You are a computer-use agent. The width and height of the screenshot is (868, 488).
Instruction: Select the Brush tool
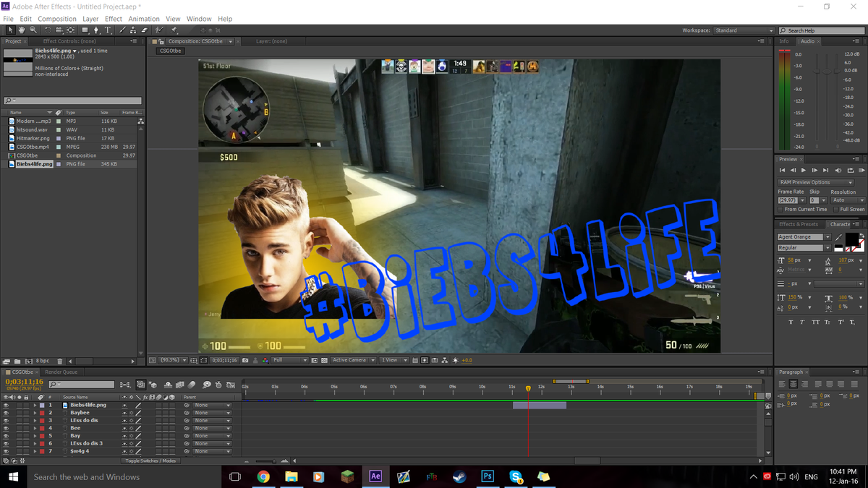coord(122,30)
